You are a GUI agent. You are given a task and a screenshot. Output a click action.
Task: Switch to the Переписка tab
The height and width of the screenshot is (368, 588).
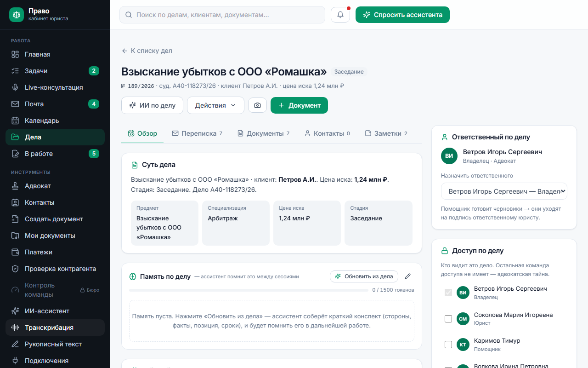(197, 133)
